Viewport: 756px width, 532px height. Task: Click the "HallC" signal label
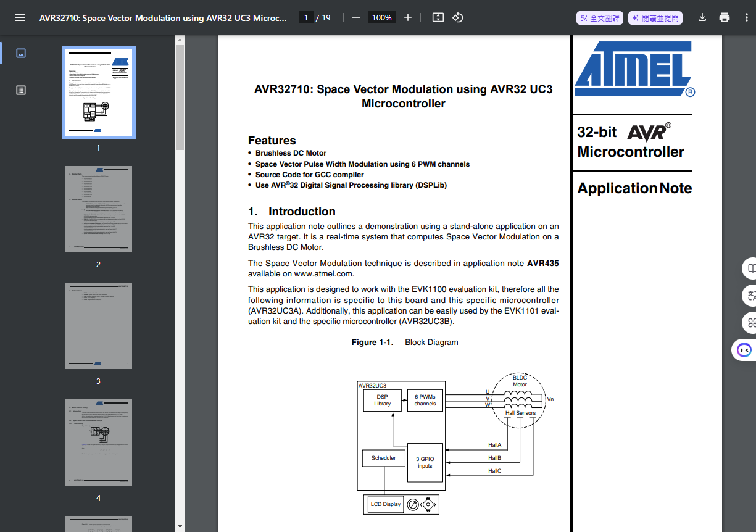tap(494, 471)
